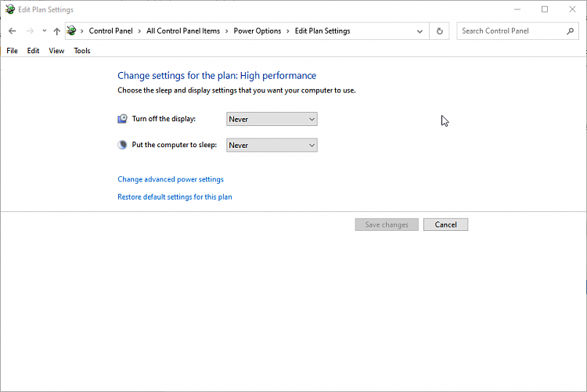
Task: Refresh the Control Panel address bar
Action: 440,31
